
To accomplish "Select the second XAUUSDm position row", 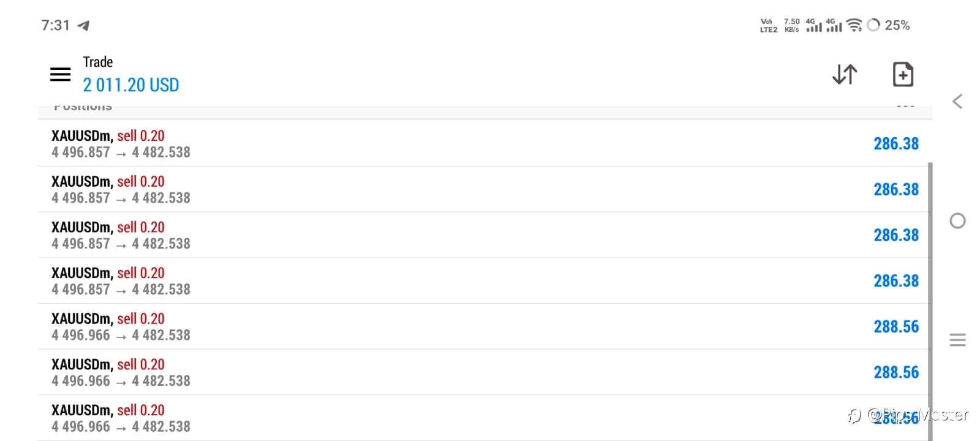I will click(484, 189).
